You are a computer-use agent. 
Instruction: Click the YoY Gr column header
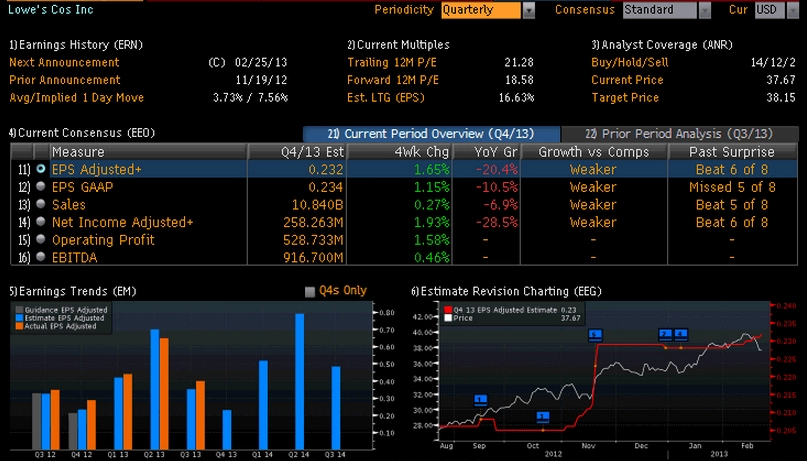[486, 152]
